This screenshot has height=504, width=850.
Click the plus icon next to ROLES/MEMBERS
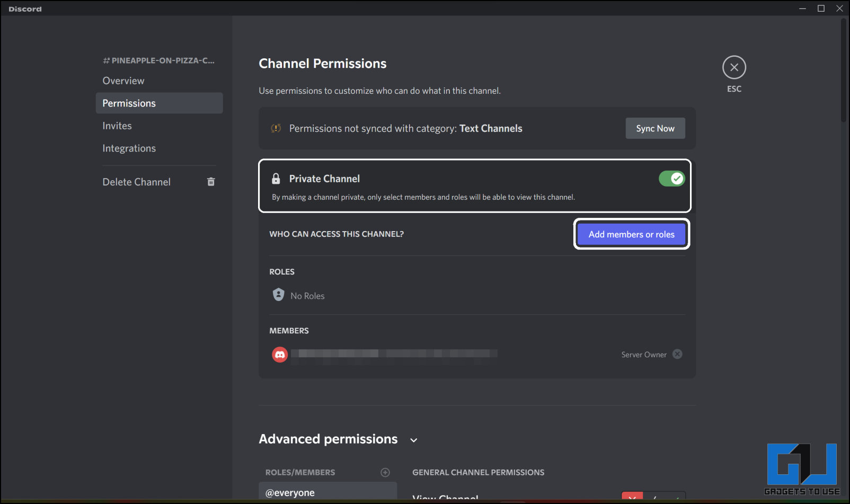[x=385, y=472]
